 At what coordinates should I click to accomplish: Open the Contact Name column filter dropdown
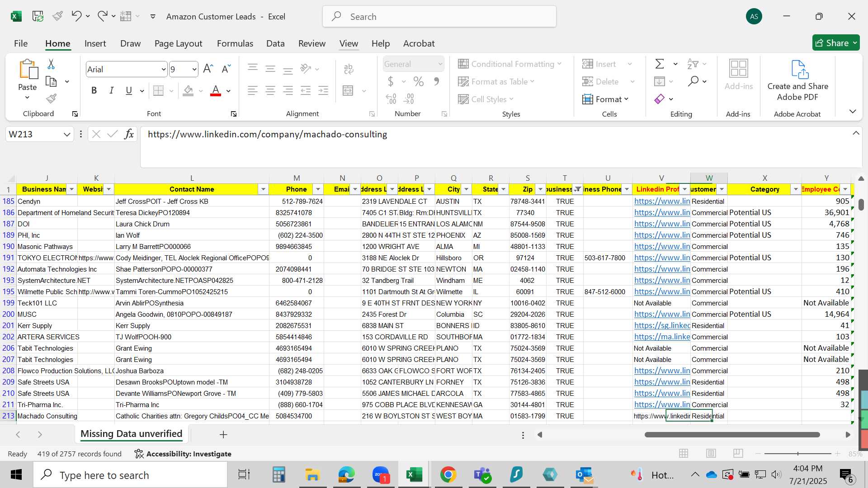[x=263, y=189]
